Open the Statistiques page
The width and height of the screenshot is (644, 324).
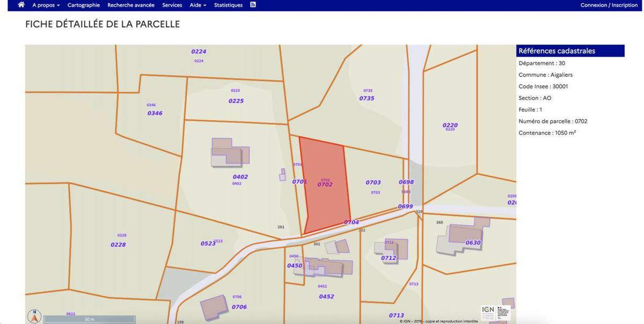[228, 5]
